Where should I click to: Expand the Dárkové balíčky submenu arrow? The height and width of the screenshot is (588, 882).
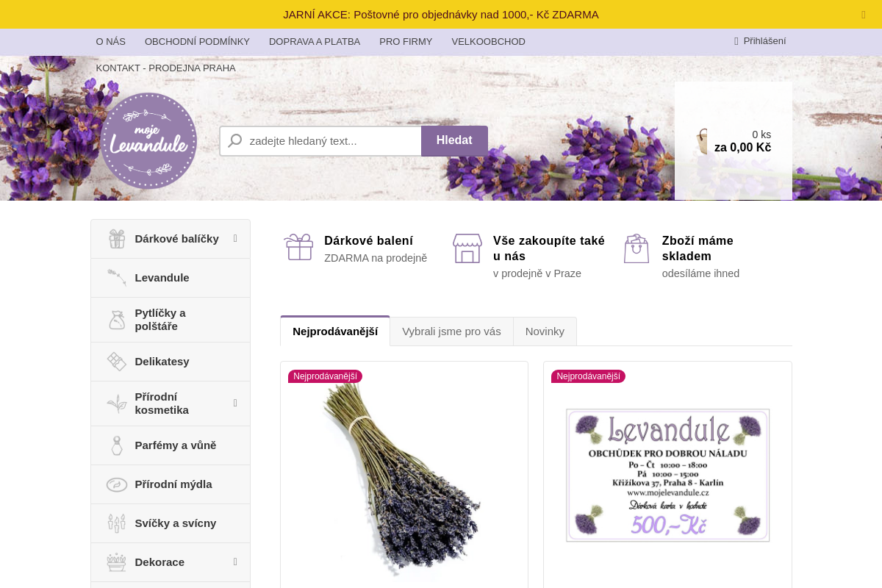tap(235, 238)
